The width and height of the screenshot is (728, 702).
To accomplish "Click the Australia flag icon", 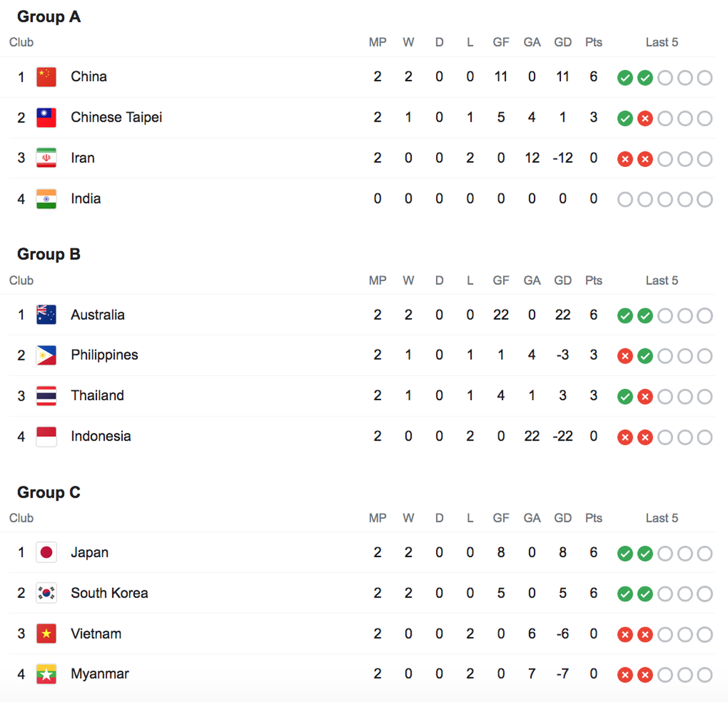I will pyautogui.click(x=47, y=315).
